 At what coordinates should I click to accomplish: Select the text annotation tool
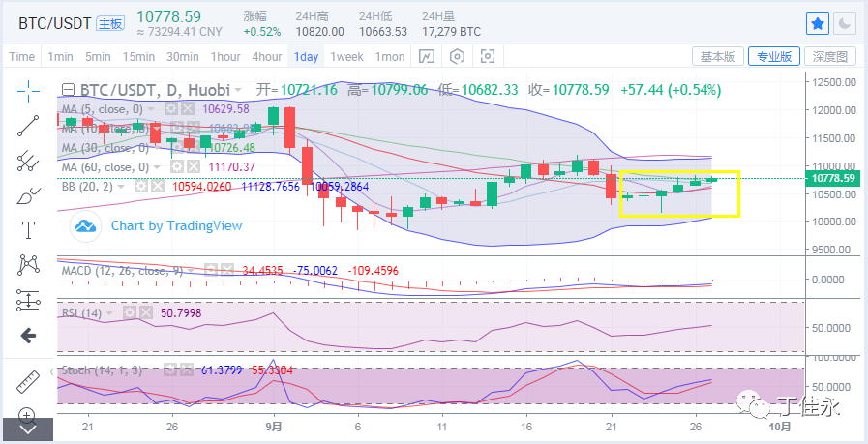28,230
